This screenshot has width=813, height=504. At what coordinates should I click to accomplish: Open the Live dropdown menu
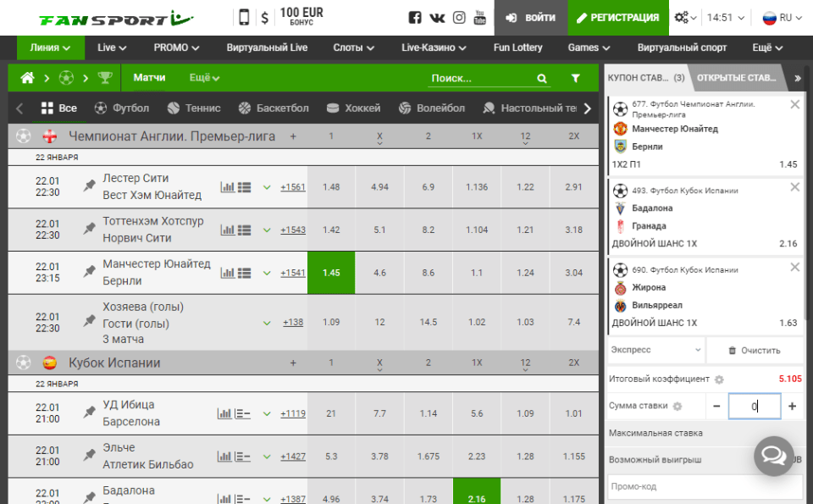pyautogui.click(x=112, y=47)
